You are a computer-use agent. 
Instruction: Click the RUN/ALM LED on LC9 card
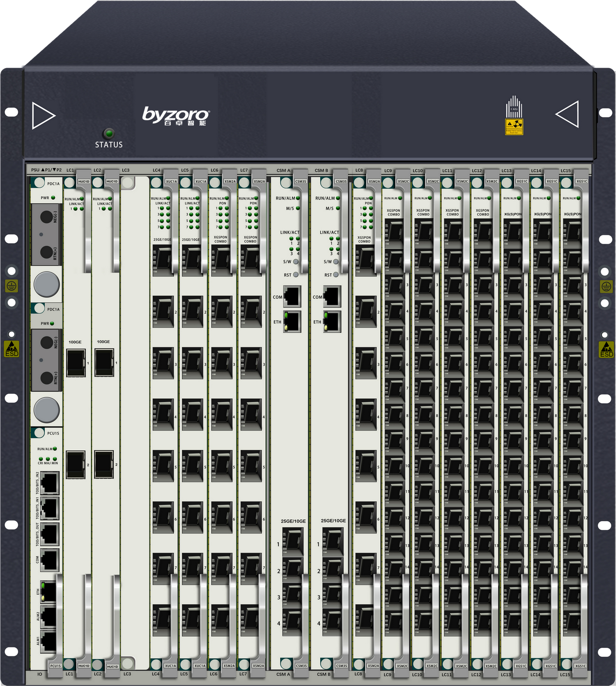click(x=400, y=198)
